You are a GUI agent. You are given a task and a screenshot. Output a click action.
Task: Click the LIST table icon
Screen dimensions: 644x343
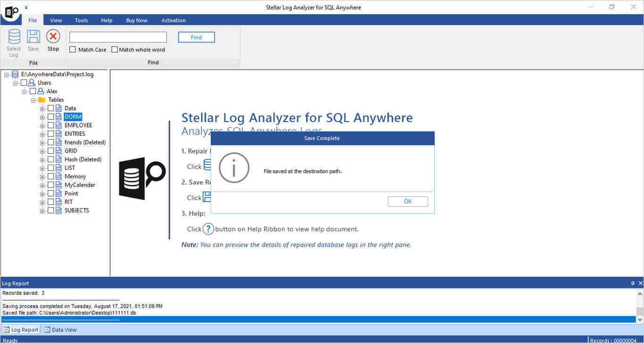tap(58, 167)
